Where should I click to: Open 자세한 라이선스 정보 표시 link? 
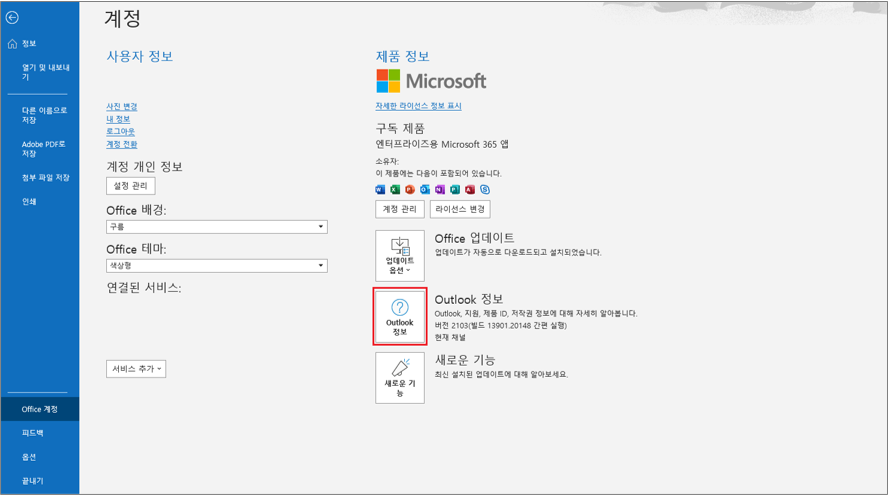[x=419, y=106]
